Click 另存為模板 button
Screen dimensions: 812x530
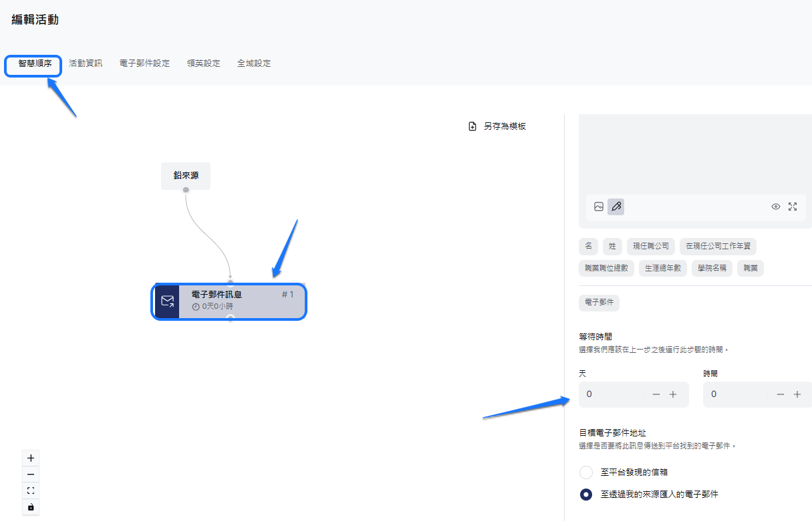[498, 126]
